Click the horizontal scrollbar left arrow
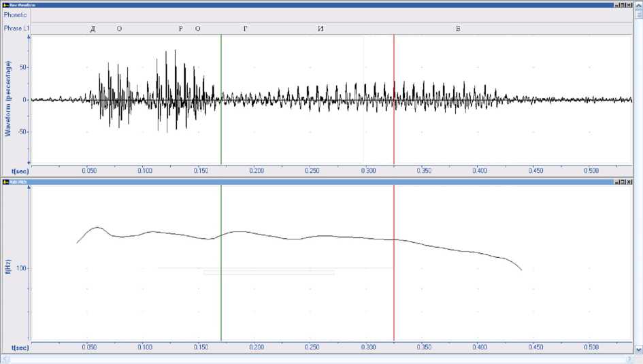Screen dimensions: 643x364 pos(3,359)
